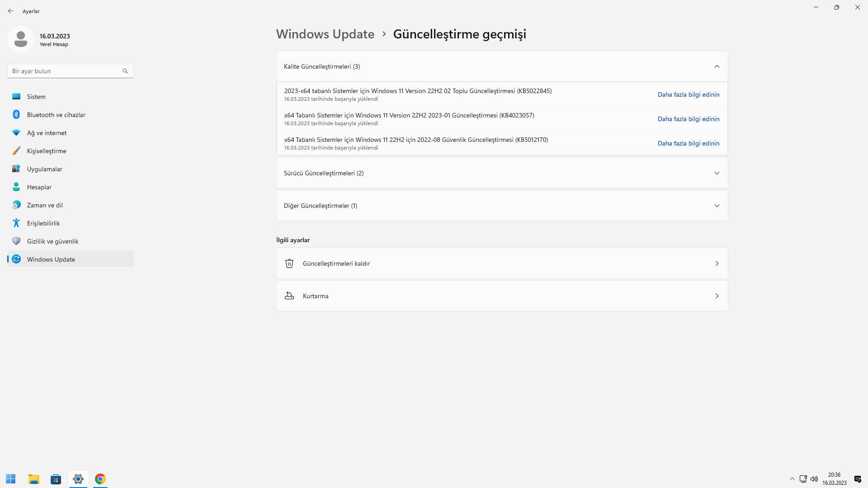Select the KB4023057 update title
The width and height of the screenshot is (868, 488).
click(409, 115)
